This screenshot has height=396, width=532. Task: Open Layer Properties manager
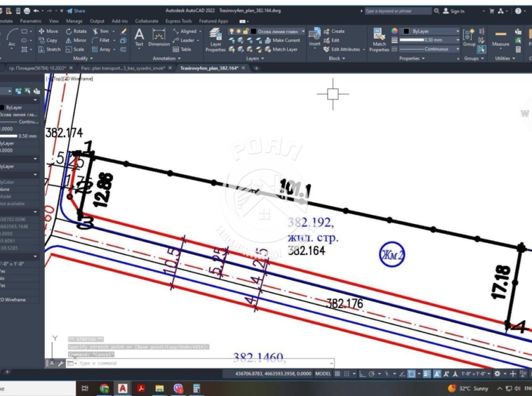[x=215, y=40]
